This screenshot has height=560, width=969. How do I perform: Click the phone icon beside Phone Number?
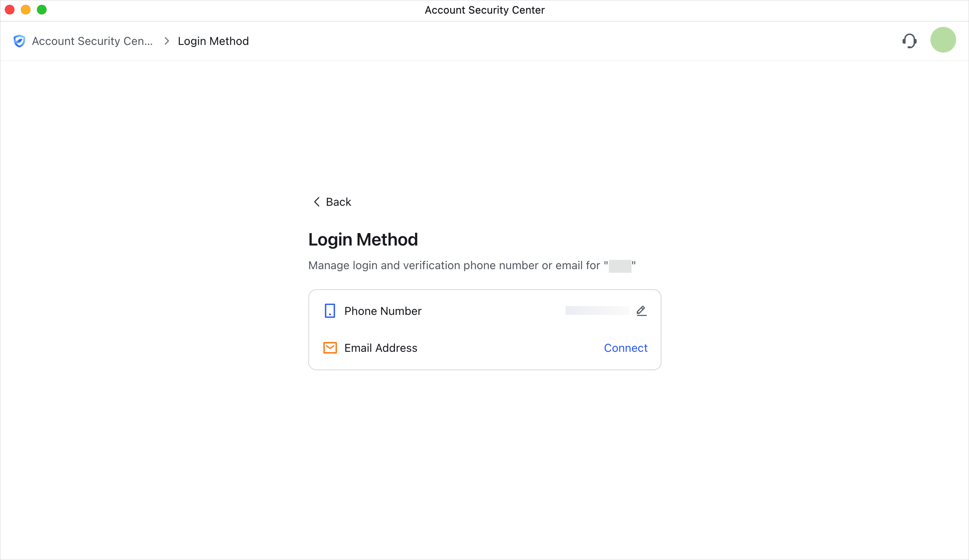coord(329,311)
